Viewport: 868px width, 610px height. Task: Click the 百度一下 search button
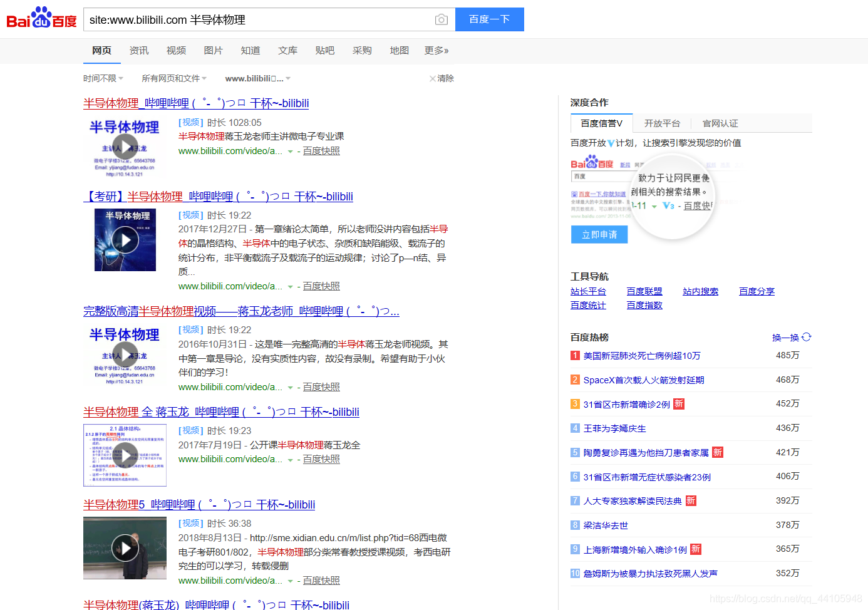(x=490, y=19)
